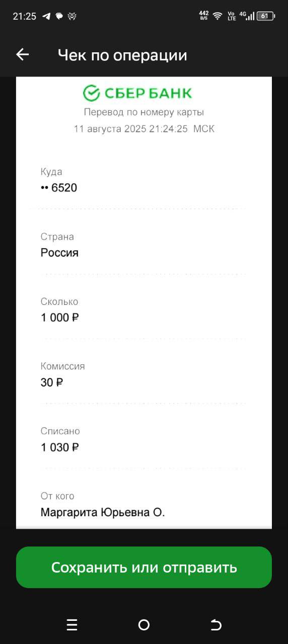
Task: Tap the Wi-Fi status icon
Action: (218, 16)
